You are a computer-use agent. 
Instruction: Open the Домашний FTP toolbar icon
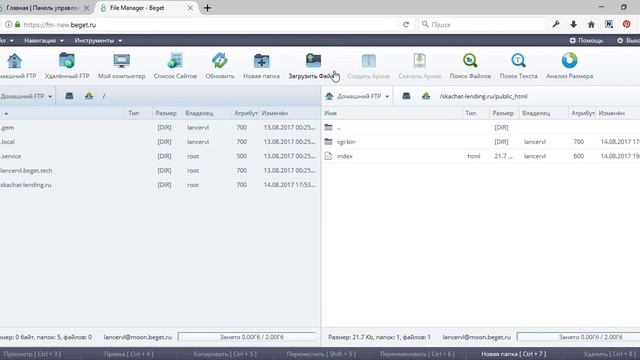[15, 61]
